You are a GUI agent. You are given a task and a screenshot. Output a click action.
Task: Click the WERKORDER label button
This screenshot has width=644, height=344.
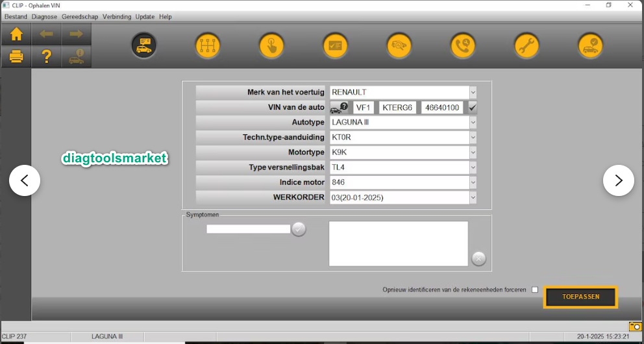click(261, 197)
